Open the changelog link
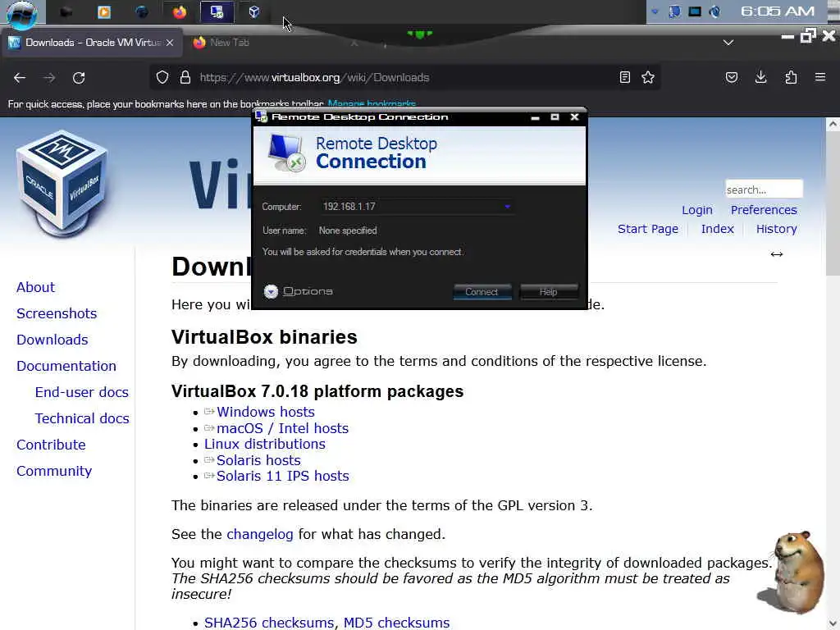Screen dimensions: 840x630 [x=260, y=534]
